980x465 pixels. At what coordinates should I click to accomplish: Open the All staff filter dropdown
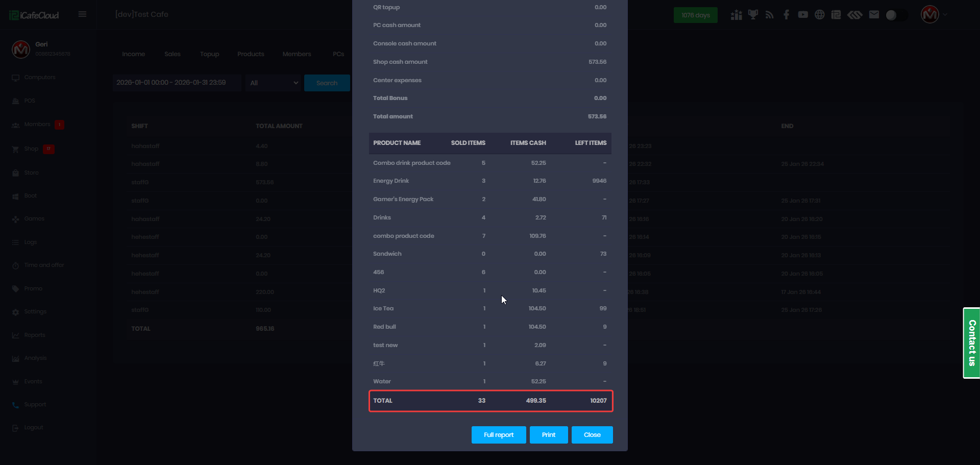tap(274, 83)
